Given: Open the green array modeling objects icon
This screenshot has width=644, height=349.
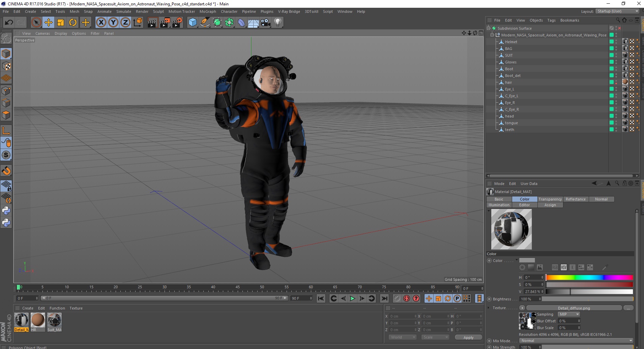Looking at the screenshot, I should pos(229,23).
